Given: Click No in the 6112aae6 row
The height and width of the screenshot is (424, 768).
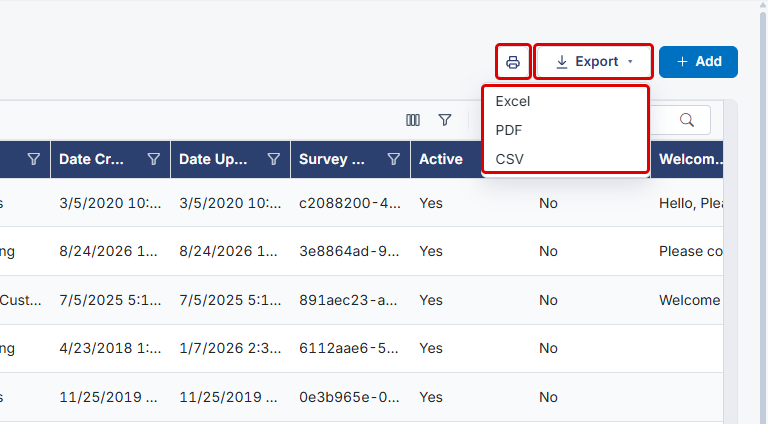Looking at the screenshot, I should [549, 348].
